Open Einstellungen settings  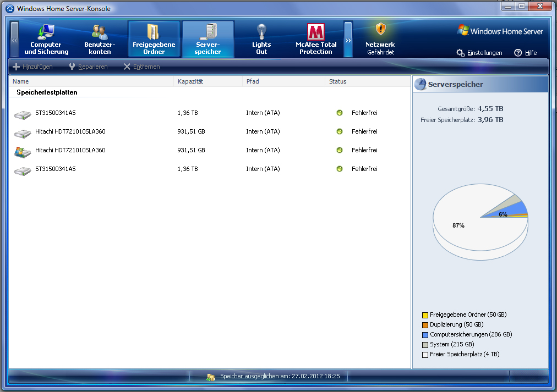(x=479, y=53)
